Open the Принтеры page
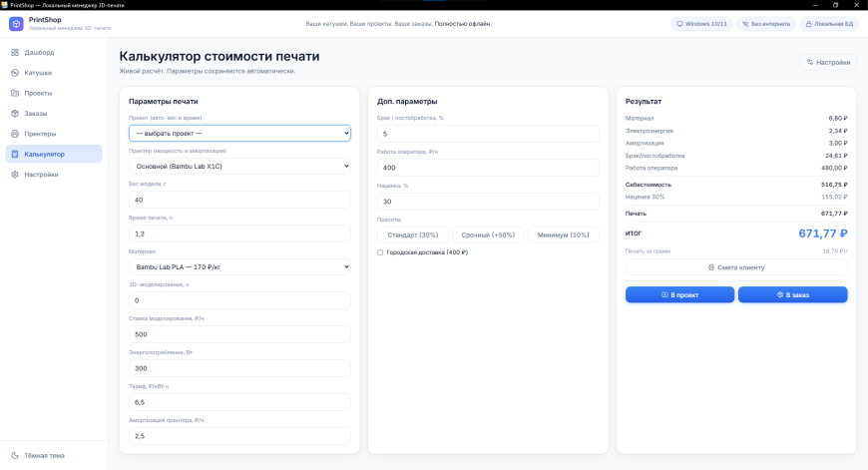This screenshot has width=868, height=470. (x=54, y=134)
